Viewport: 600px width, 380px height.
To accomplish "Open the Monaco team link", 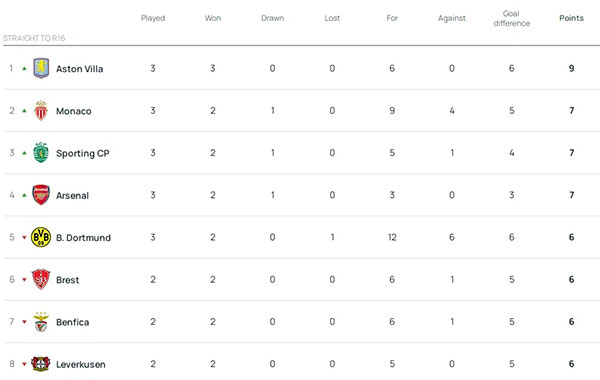I will click(74, 111).
